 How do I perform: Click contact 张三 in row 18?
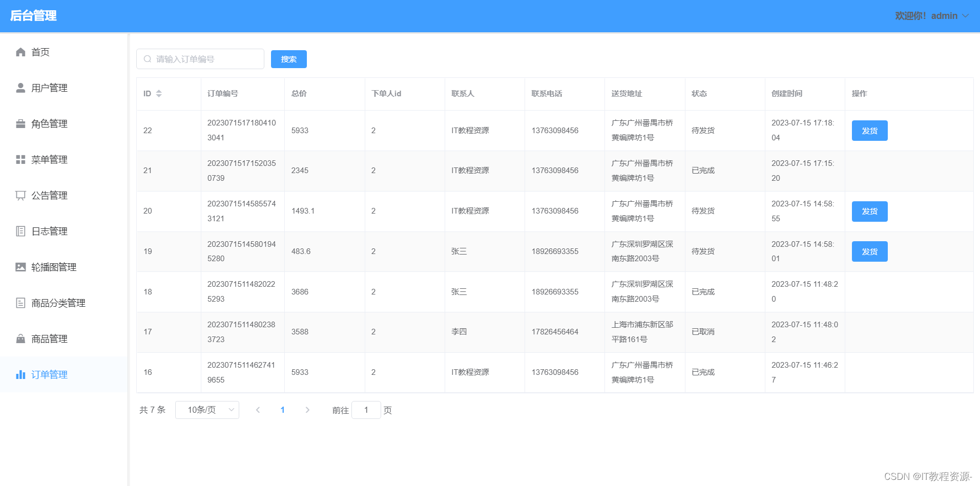click(x=459, y=292)
